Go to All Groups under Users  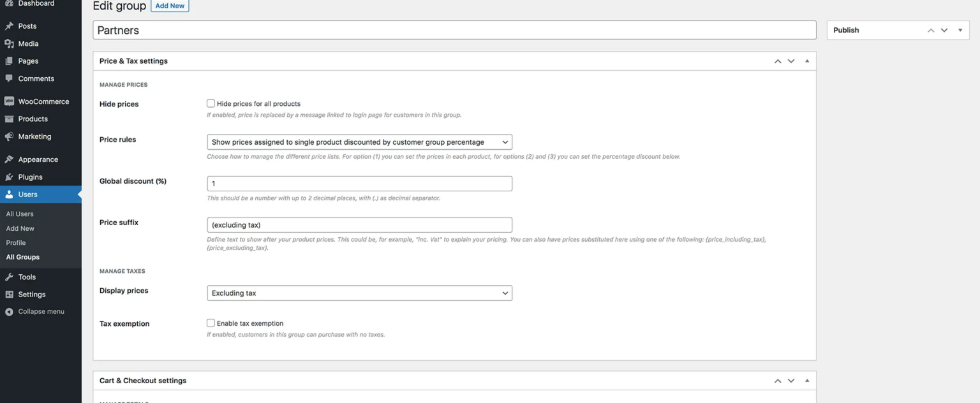pos(22,256)
